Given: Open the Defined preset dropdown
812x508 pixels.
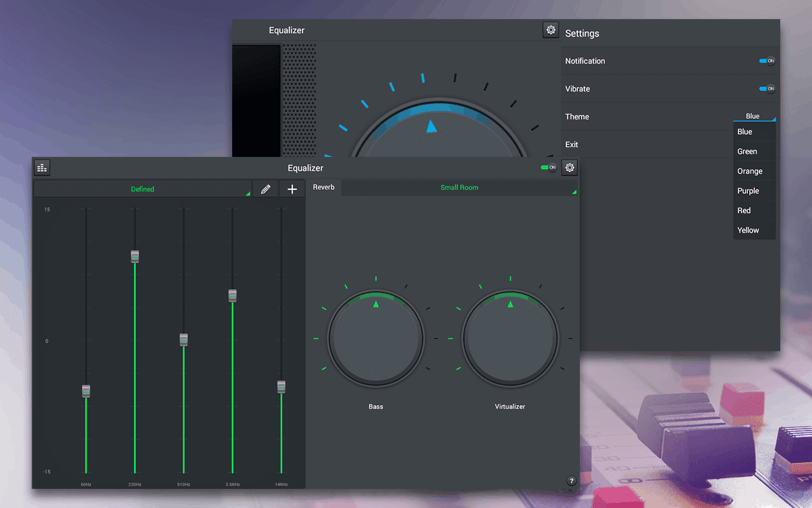Looking at the screenshot, I should click(x=143, y=189).
